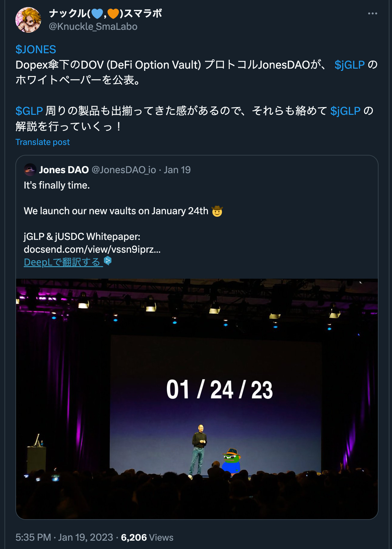Open the docsend.com whitepaper link
The width and height of the screenshot is (392, 549).
click(x=92, y=249)
